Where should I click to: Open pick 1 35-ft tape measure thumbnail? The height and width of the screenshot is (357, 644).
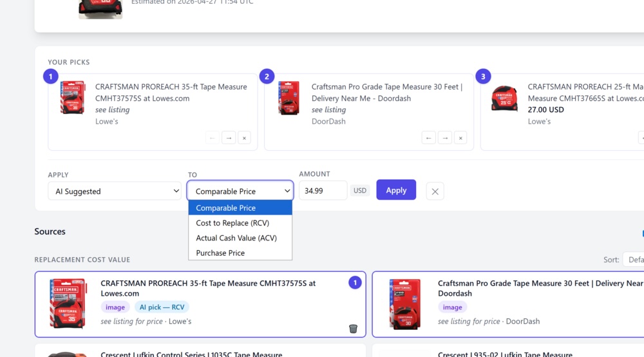[73, 98]
